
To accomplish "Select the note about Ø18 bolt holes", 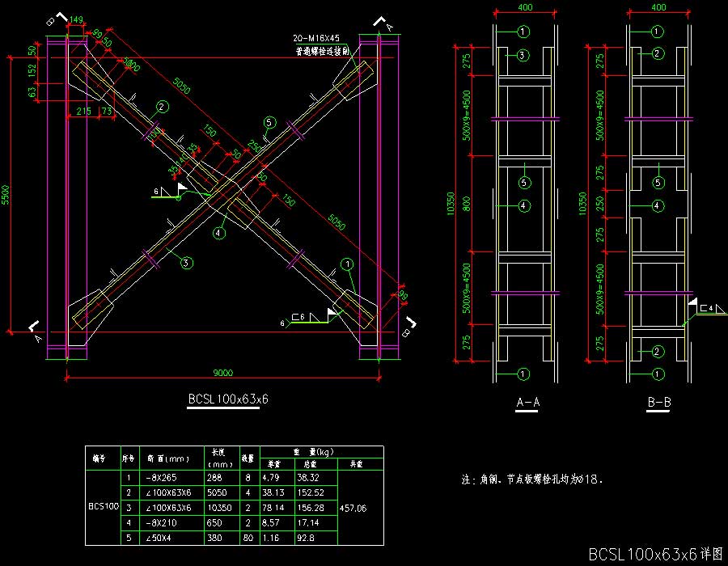I will pos(532,479).
